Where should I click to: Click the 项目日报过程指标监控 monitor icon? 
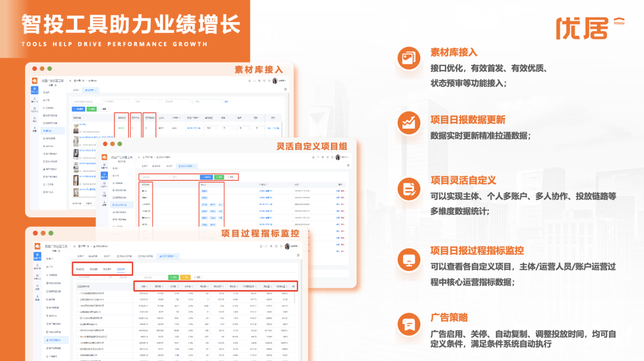point(408,260)
